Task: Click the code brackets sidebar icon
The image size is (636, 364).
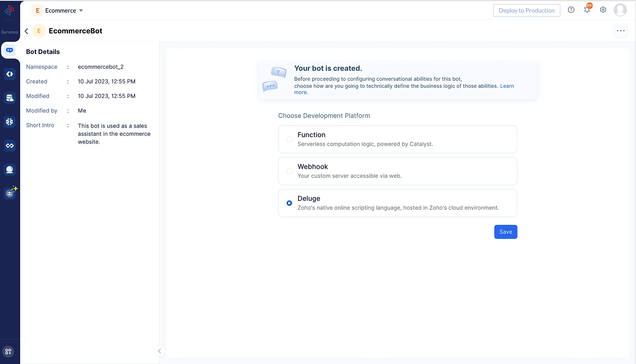Action: [x=10, y=74]
